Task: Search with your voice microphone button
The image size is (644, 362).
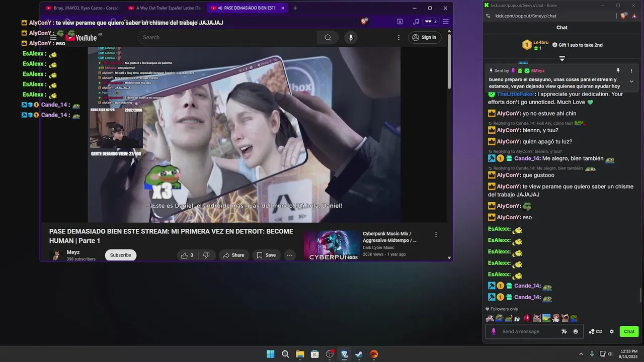Action: click(x=351, y=37)
